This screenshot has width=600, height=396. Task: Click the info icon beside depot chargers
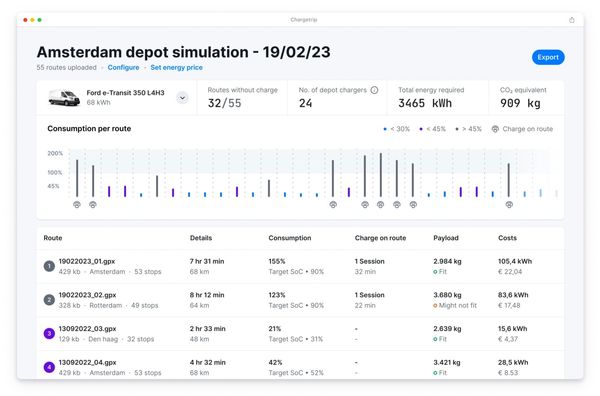tap(374, 90)
